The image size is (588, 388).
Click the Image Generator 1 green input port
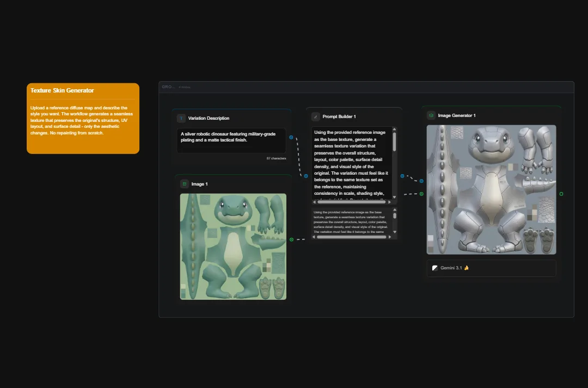(x=421, y=194)
